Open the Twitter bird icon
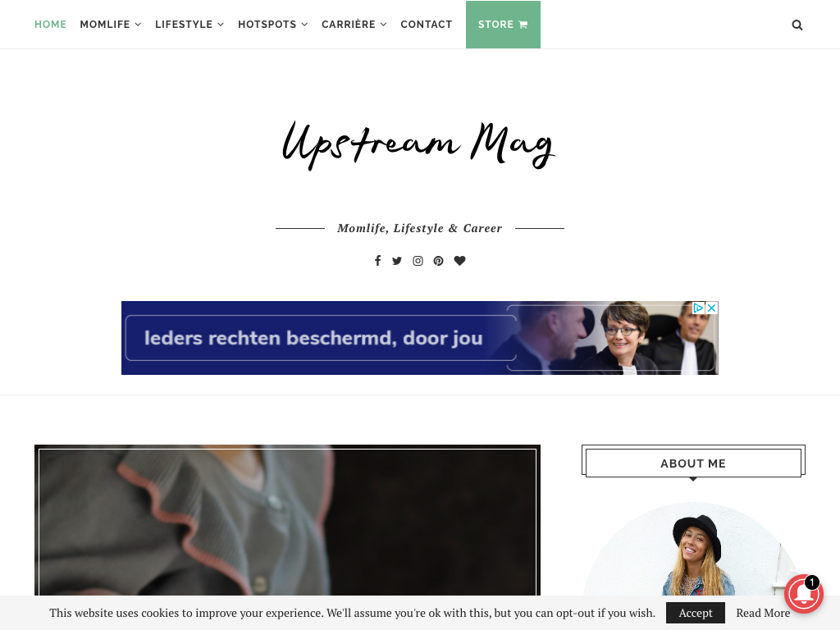840x630 pixels. [397, 261]
